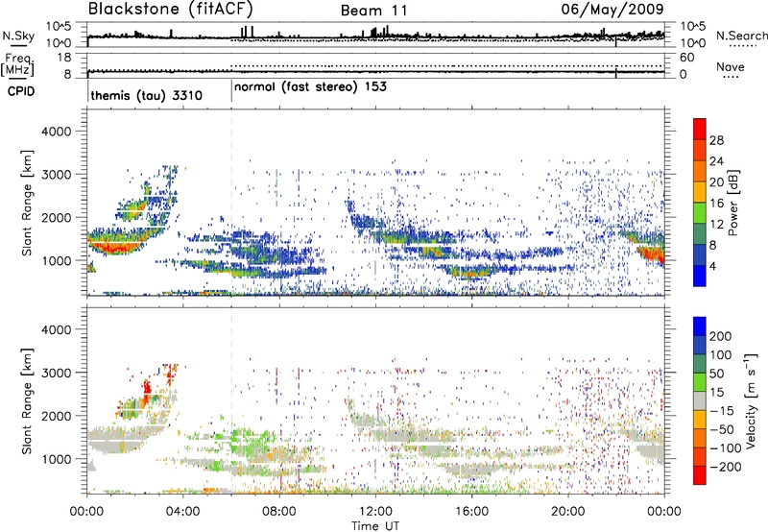768x532 pixels.
Task: Click the "24" Power colorbar label
Action: [x=716, y=161]
